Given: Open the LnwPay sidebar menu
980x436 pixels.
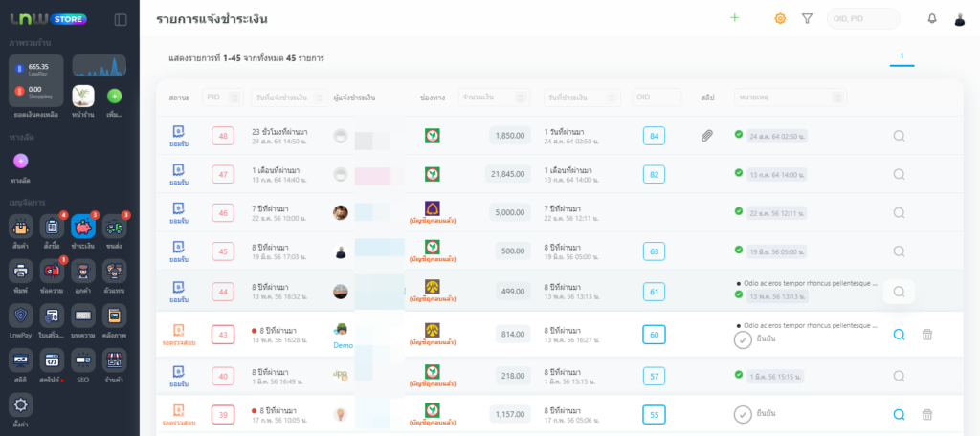Looking at the screenshot, I should (21, 318).
